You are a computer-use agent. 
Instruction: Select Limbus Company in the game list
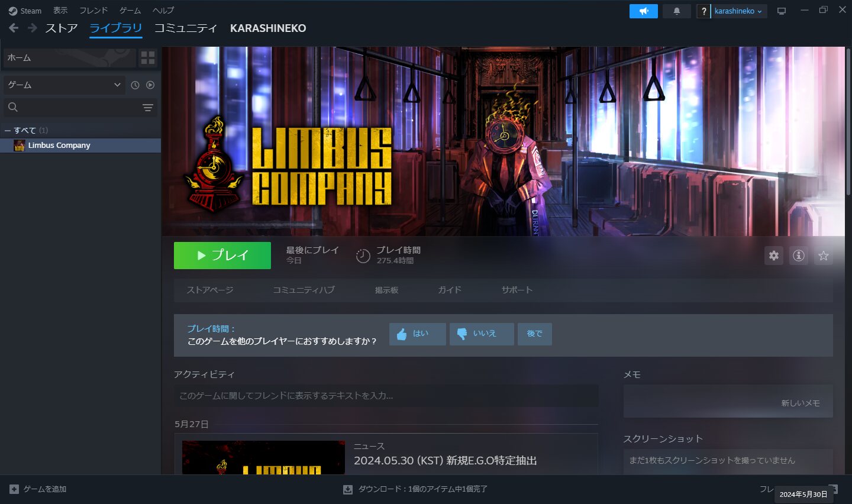pyautogui.click(x=80, y=146)
